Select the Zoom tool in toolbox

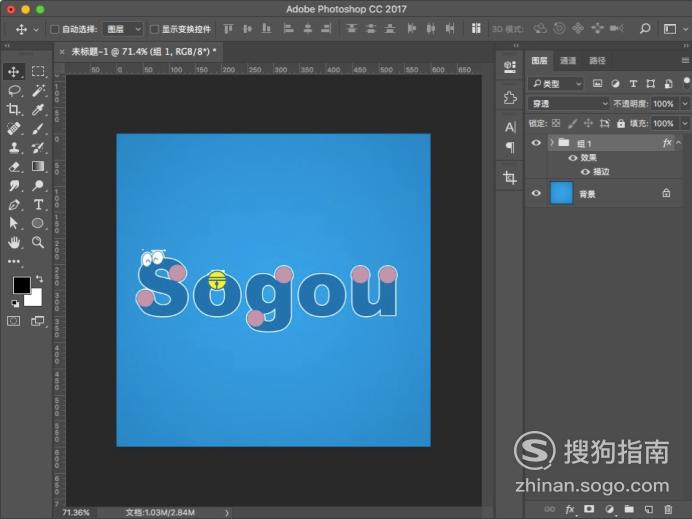click(38, 242)
